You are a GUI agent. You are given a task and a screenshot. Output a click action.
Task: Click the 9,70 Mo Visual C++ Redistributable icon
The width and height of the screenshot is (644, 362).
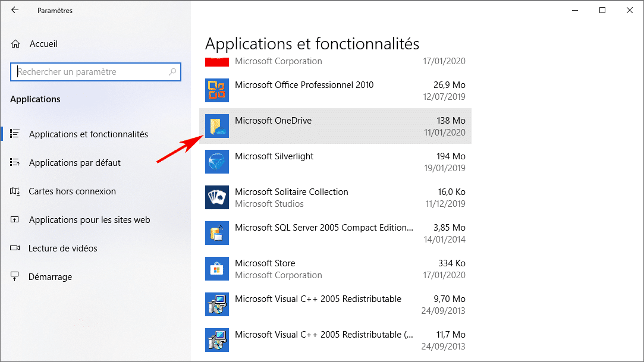click(x=217, y=304)
